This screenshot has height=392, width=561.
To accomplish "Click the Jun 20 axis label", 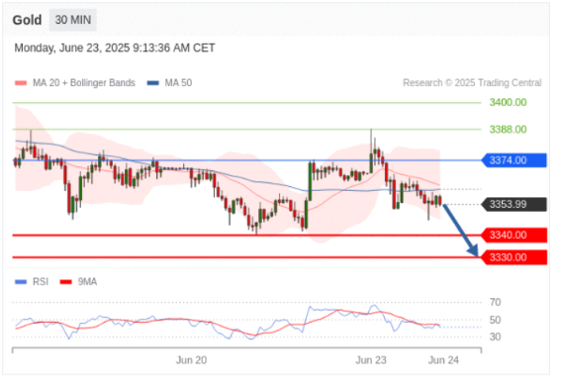I will [x=191, y=360].
